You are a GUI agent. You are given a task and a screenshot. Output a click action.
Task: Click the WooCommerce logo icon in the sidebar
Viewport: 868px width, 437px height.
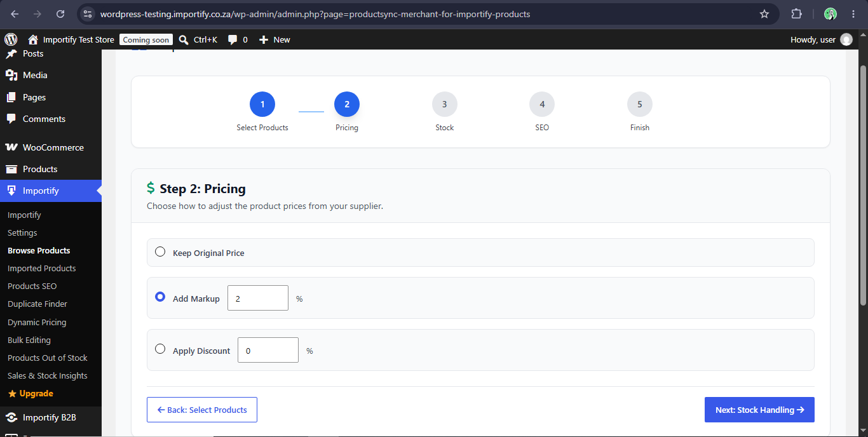point(11,147)
